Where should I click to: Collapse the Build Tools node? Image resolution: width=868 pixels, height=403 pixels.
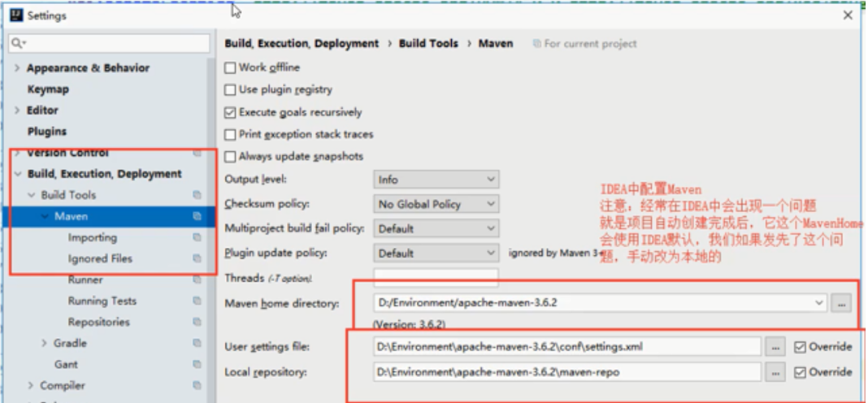pos(32,195)
